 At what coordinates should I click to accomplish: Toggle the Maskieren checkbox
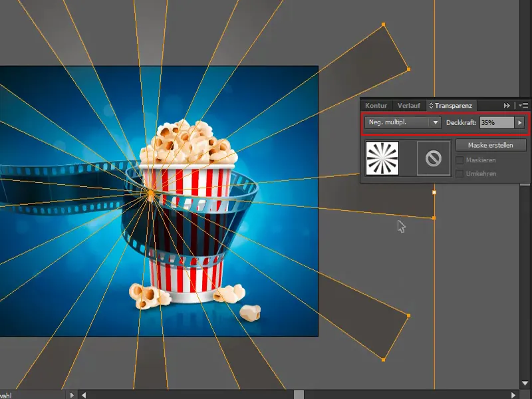460,160
